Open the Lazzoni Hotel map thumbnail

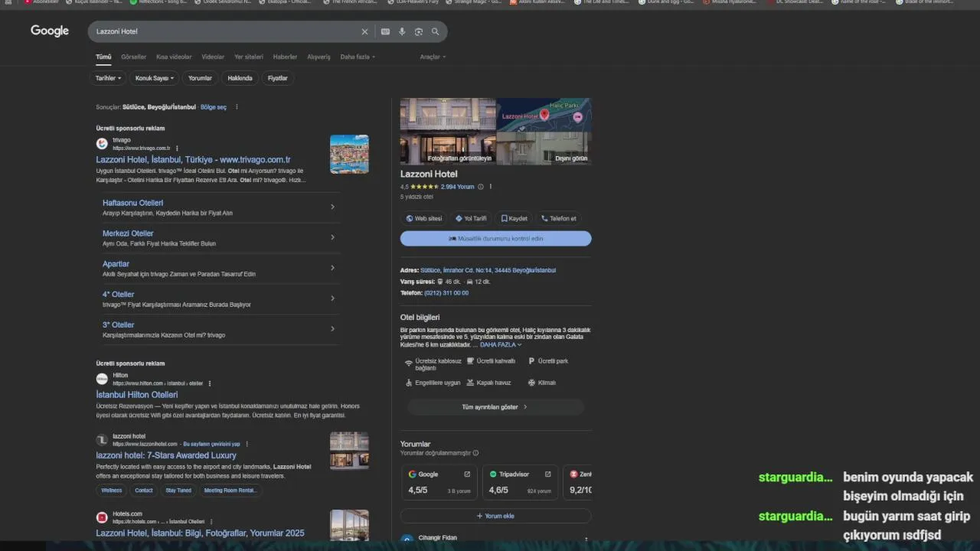click(544, 114)
